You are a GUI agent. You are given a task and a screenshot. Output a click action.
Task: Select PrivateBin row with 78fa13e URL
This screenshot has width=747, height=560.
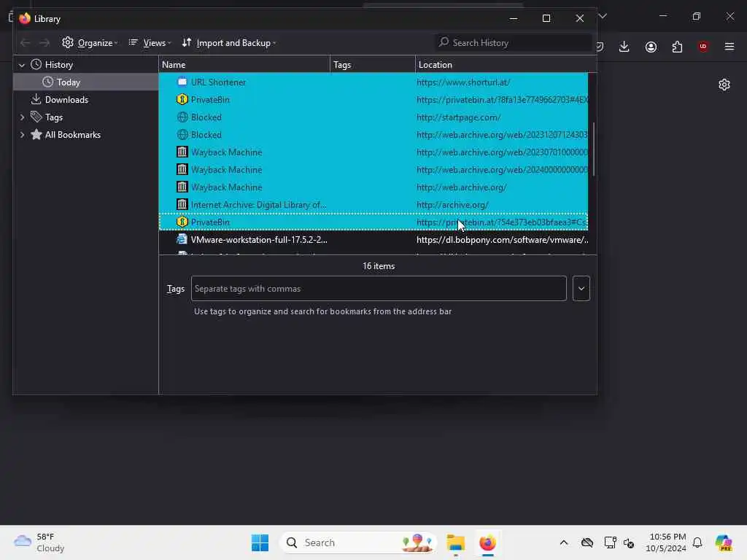click(x=373, y=99)
